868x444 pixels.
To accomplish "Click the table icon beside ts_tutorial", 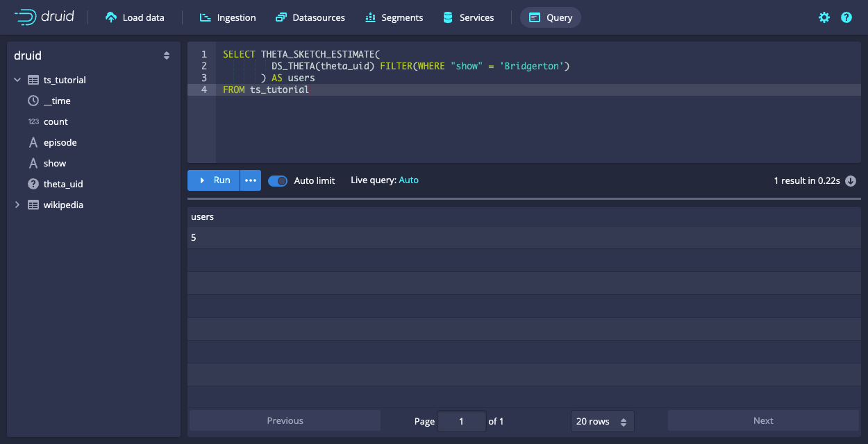I will coord(33,80).
